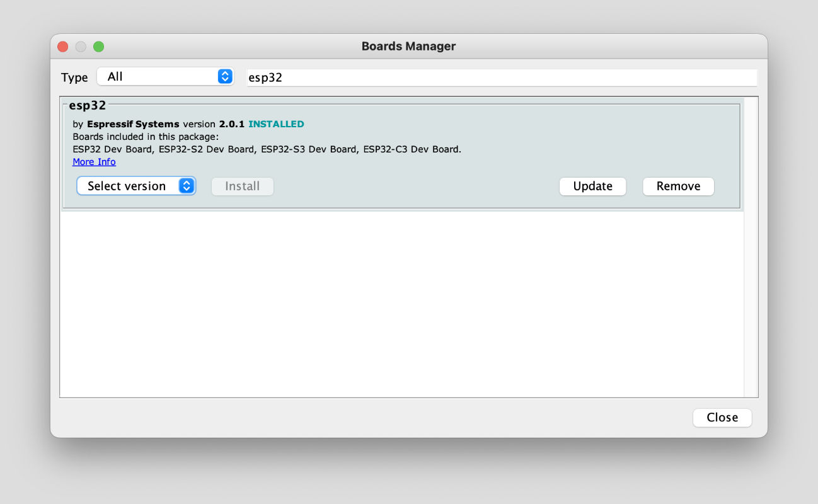Close the Boards Manager dialog
This screenshot has height=504, width=818.
point(722,417)
